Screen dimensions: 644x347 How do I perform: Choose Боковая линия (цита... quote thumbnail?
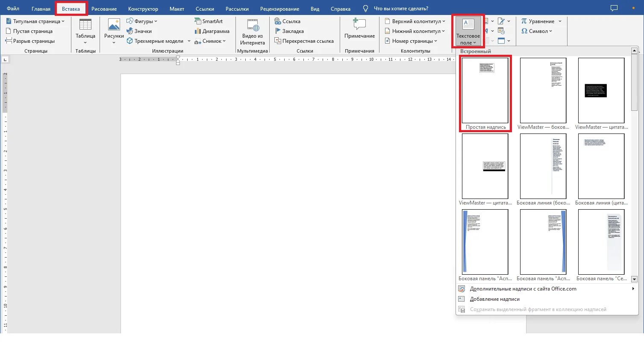[601, 166]
